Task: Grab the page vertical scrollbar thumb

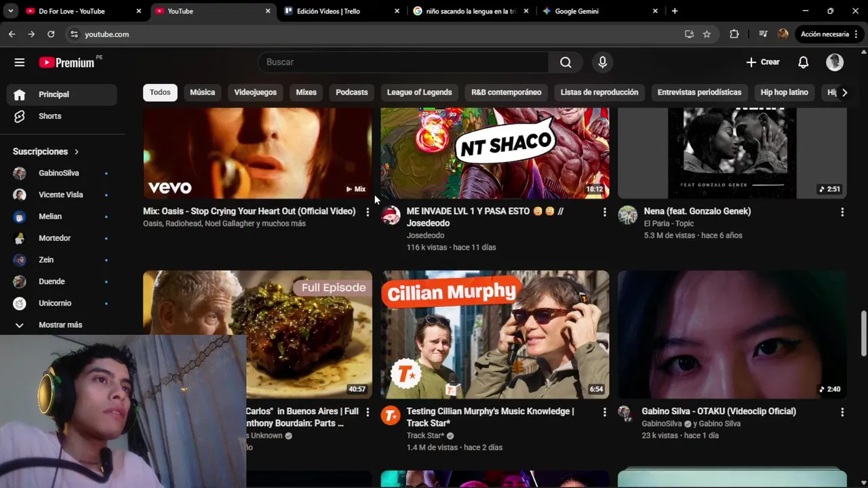Action: point(863,333)
